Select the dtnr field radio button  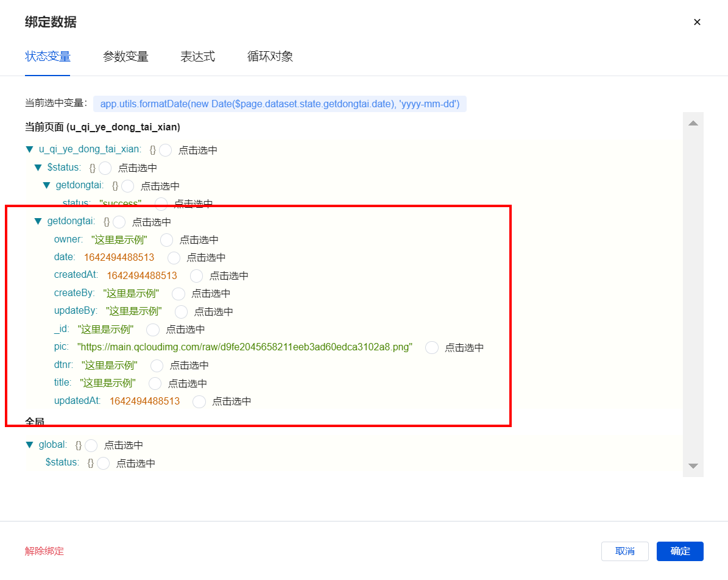click(x=157, y=366)
